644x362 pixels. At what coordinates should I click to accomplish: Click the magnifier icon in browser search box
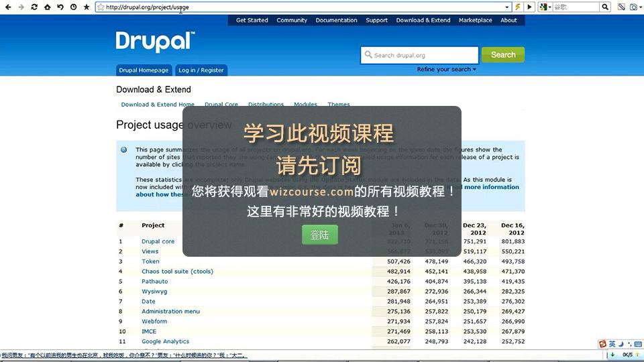[x=605, y=7]
